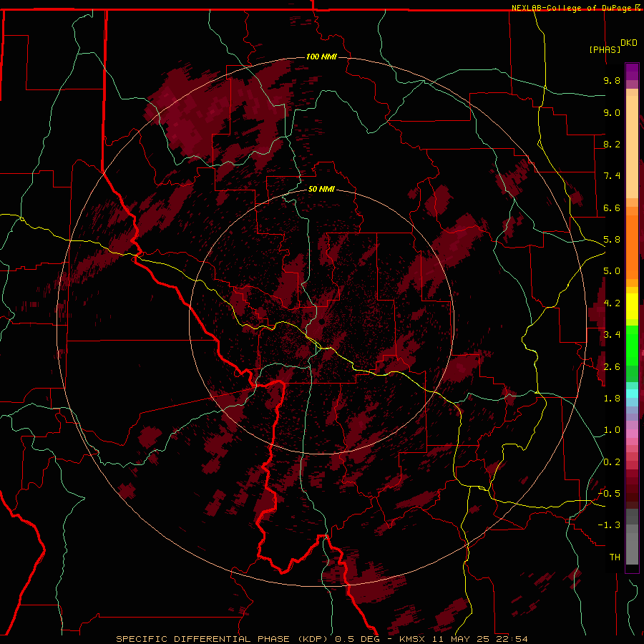The image size is (644, 644).
Task: Click the 0.2 value on the color scale
Action: [612, 462]
